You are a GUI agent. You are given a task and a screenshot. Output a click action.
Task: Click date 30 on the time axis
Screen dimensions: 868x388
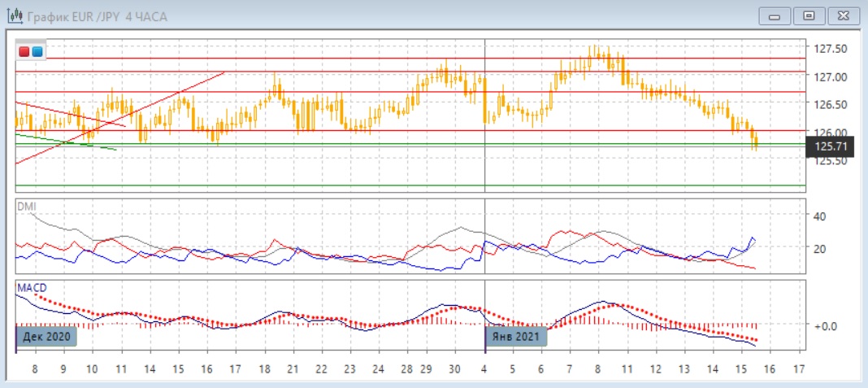[455, 368]
